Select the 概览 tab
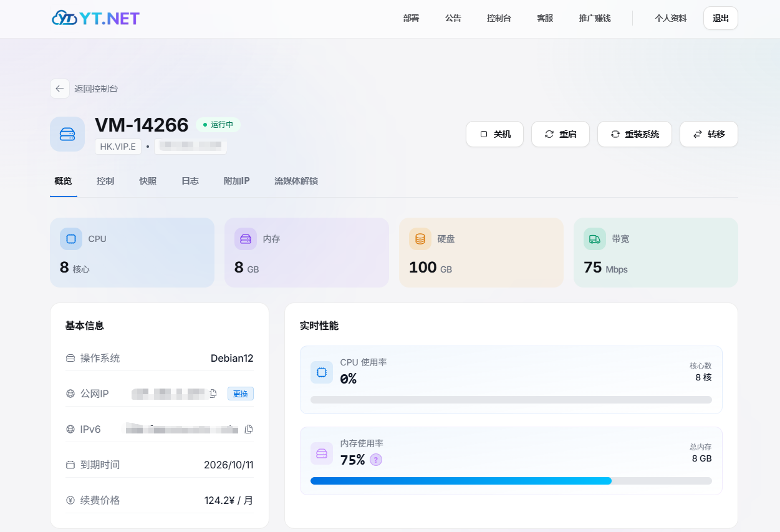Image resolution: width=780 pixels, height=532 pixels. click(x=63, y=181)
